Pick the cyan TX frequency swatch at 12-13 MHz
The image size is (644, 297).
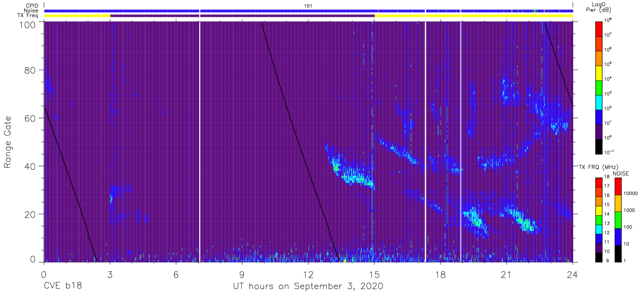pos(599,228)
